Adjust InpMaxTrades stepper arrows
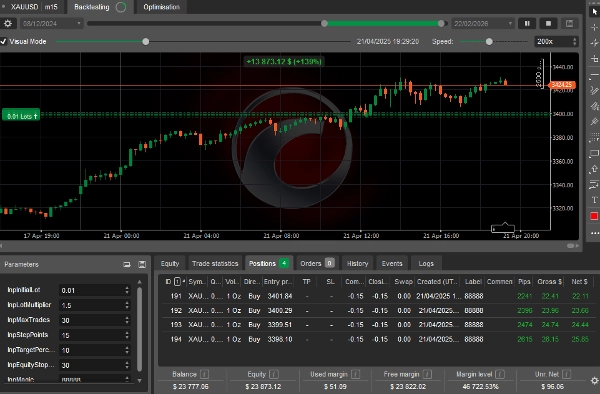 [127, 320]
